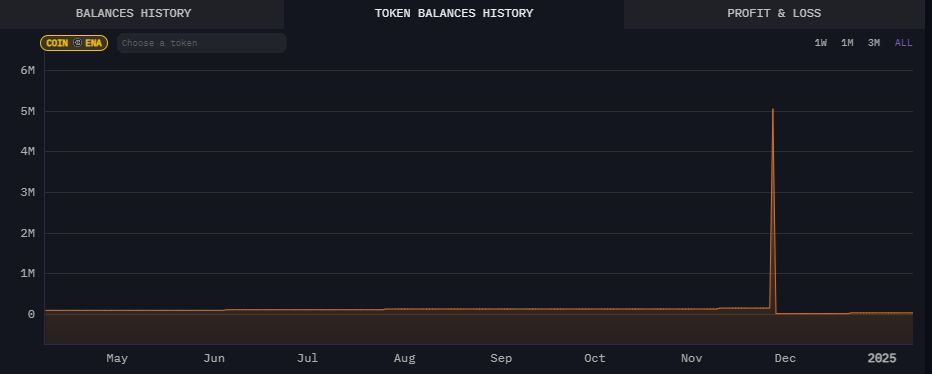Viewport: 932px width, 374px height.
Task: Select the ALL time range
Action: (x=903, y=43)
